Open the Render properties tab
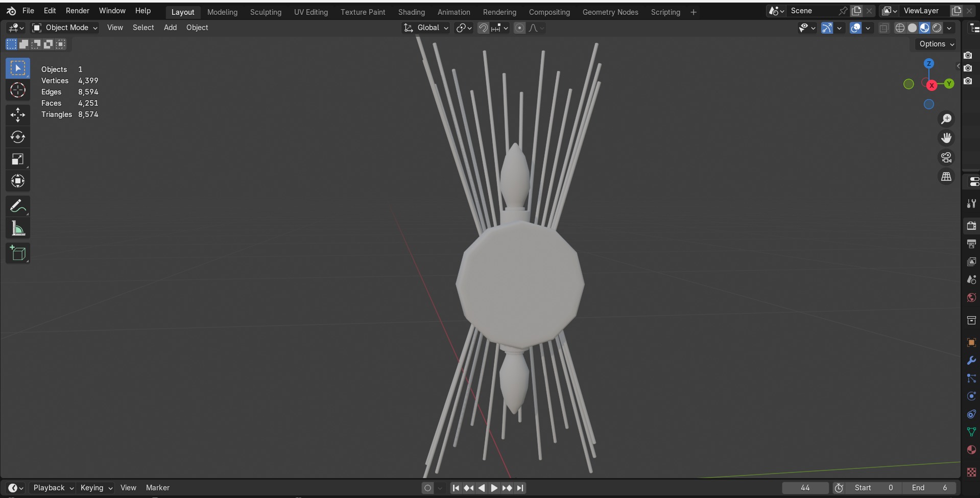 click(971, 225)
